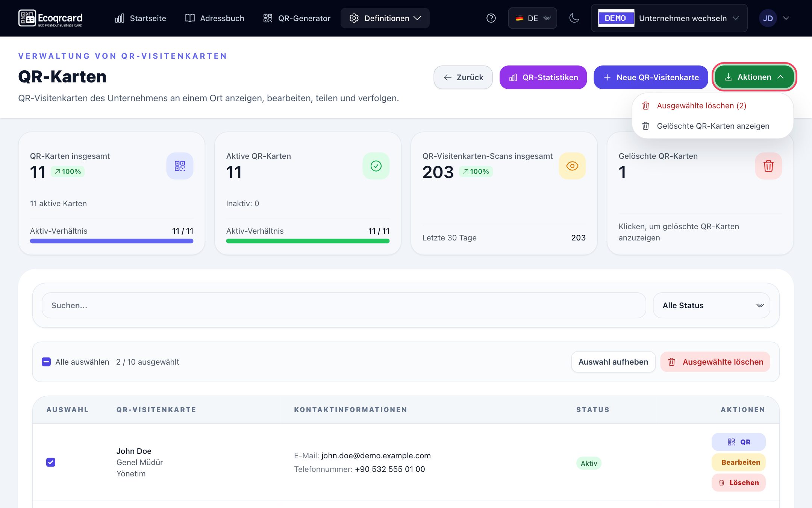Collapse the Aktionen dropdown button

click(x=754, y=77)
